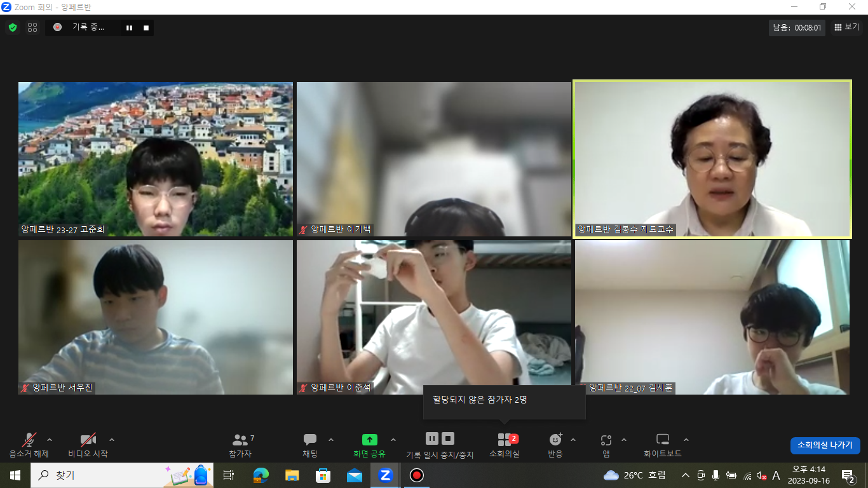Open the 채팅 chat panel
Image resolution: width=868 pixels, height=488 pixels.
coord(310,445)
